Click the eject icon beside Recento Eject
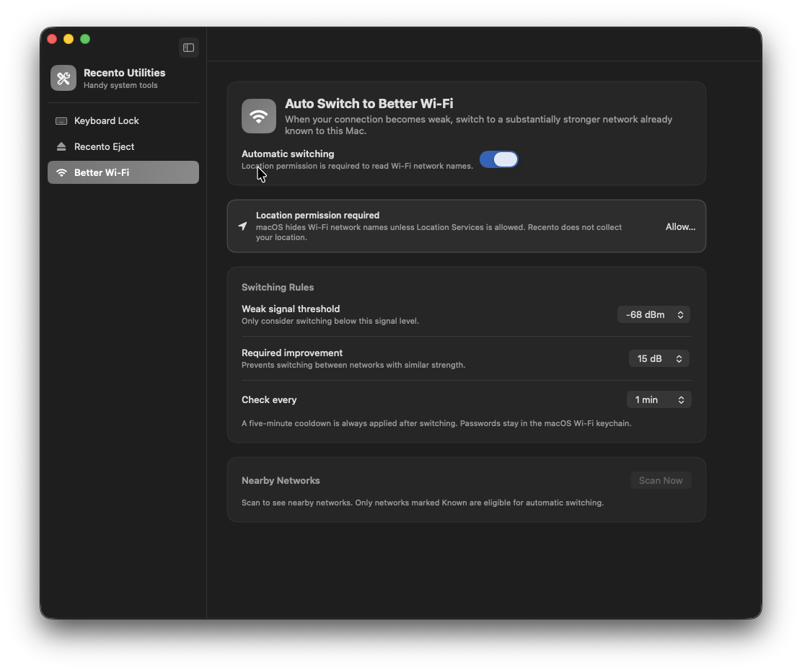Screen dimensions: 802x672 (61, 147)
